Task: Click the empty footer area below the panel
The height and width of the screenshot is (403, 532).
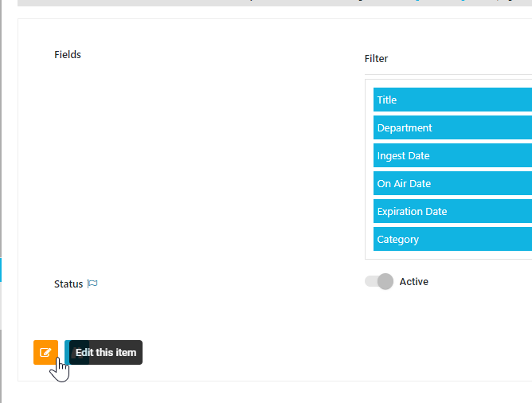Action: click(271, 393)
